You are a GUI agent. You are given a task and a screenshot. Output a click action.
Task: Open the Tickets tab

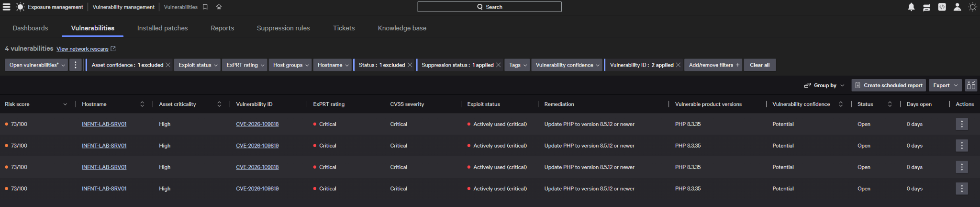click(344, 28)
